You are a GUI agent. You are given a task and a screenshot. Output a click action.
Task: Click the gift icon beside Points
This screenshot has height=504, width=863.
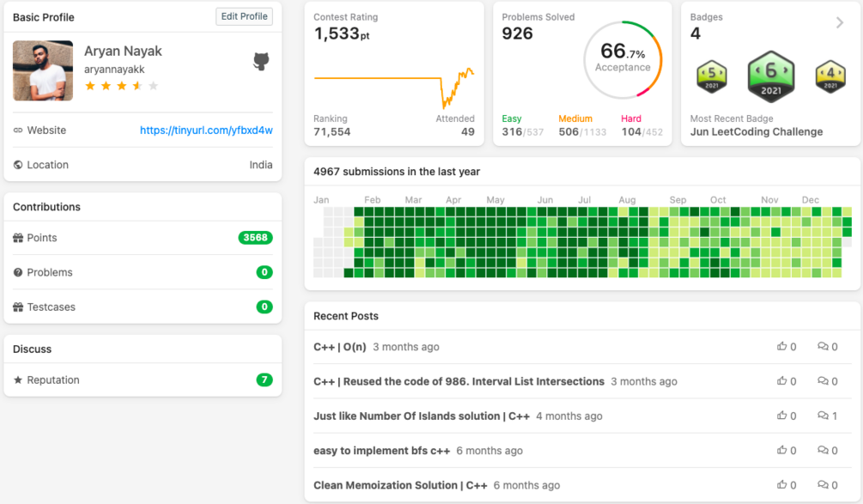point(18,238)
